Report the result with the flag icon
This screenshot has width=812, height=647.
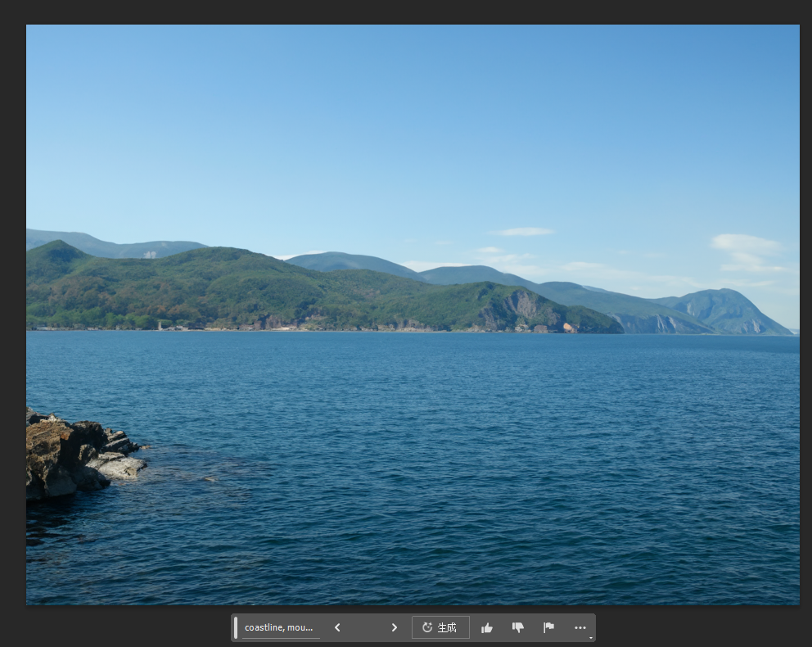point(549,627)
